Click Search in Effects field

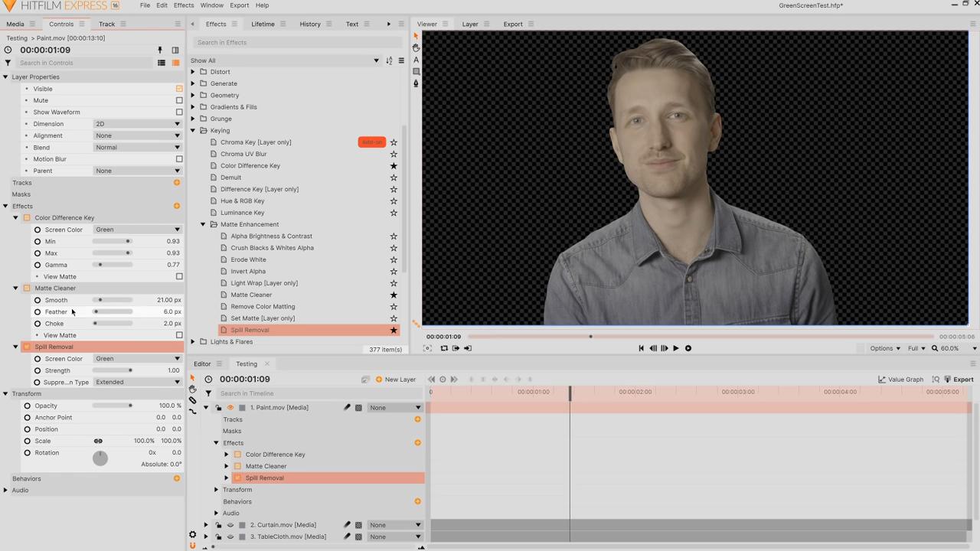[297, 42]
